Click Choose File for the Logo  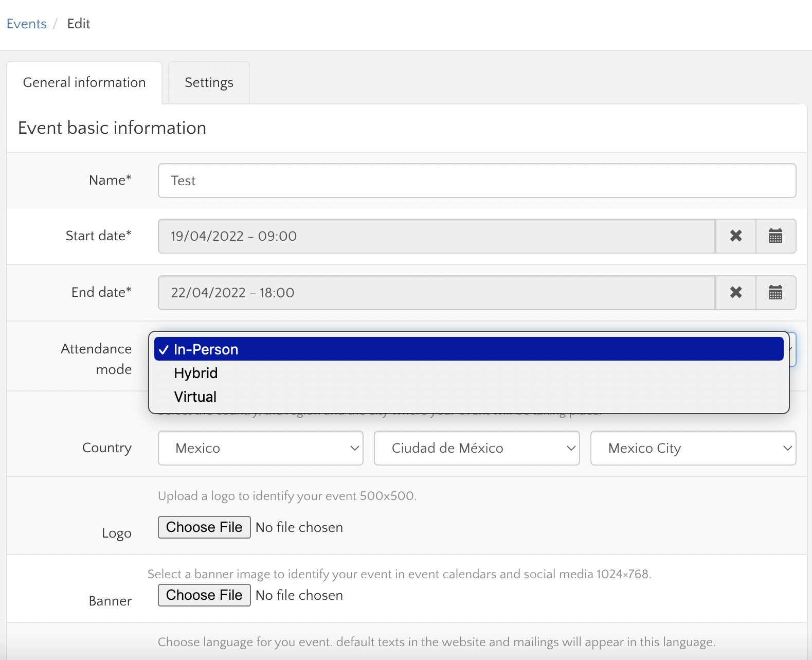pyautogui.click(x=204, y=527)
